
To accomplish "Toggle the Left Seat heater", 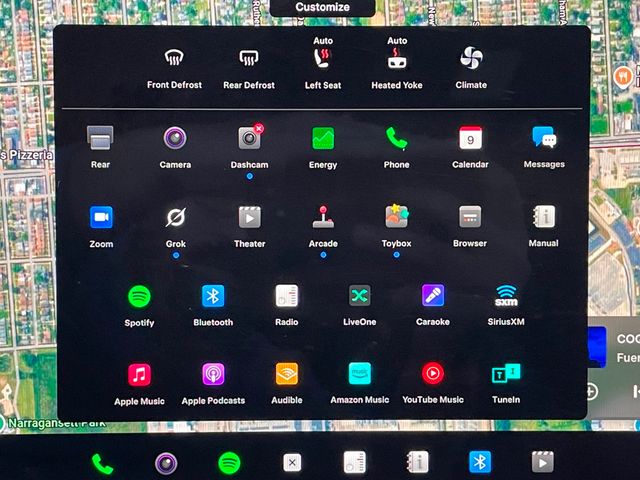I will click(x=323, y=59).
